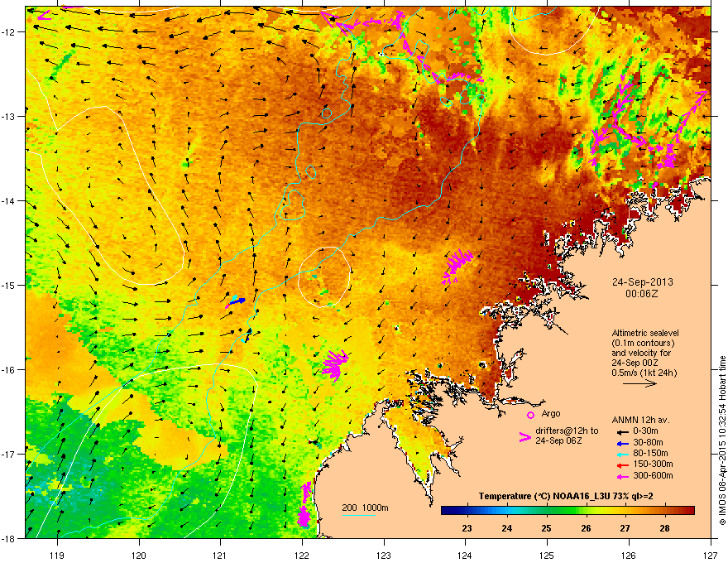
Task: Click the magenta drifters chevron symbol in legend
Action: click(x=524, y=437)
